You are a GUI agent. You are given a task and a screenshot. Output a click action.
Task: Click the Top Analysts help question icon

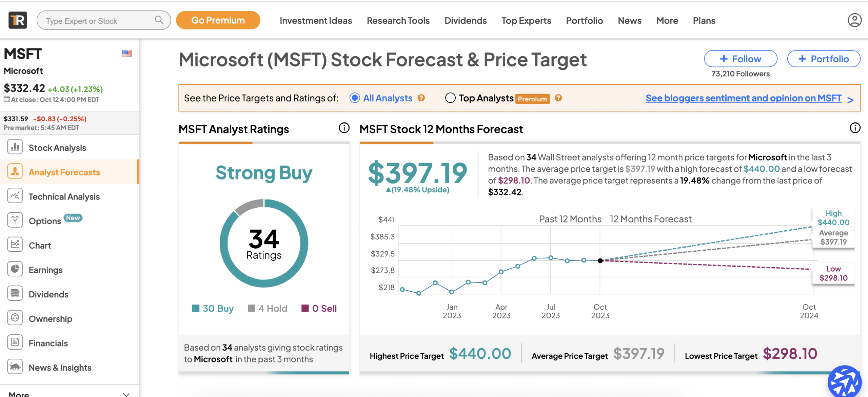(558, 98)
